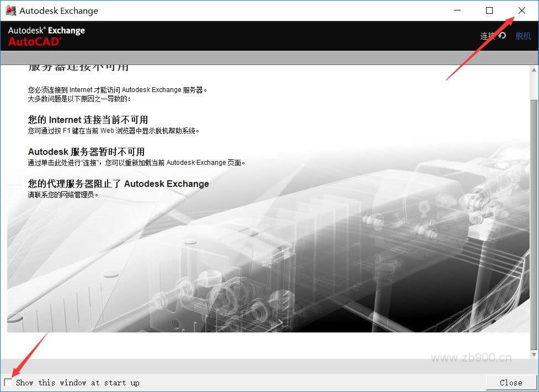The image size is (539, 392).
Task: Click the scrollbar up arrow
Action: tap(533, 69)
